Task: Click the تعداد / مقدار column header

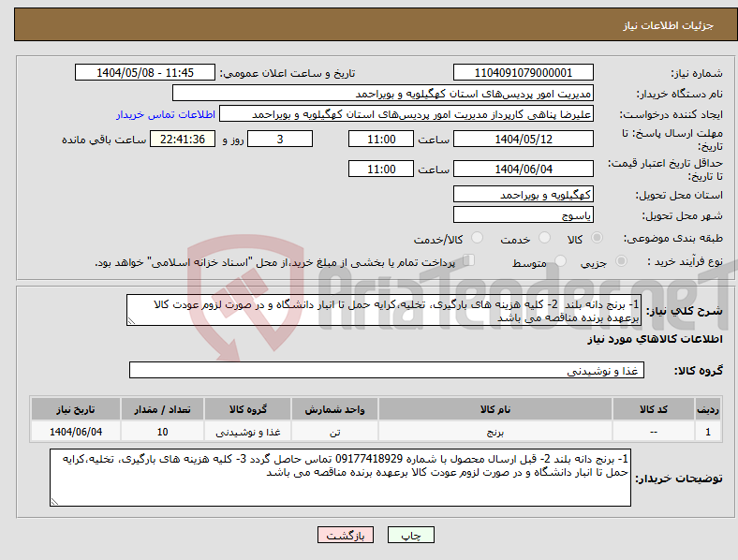Action: pos(162,409)
